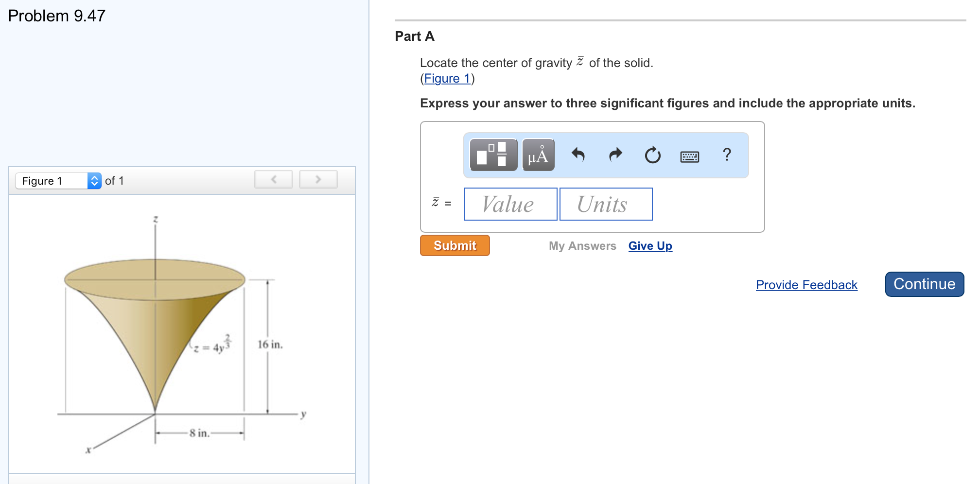Select the μÅ units symbol tool
This screenshot has width=980, height=484.
click(537, 155)
